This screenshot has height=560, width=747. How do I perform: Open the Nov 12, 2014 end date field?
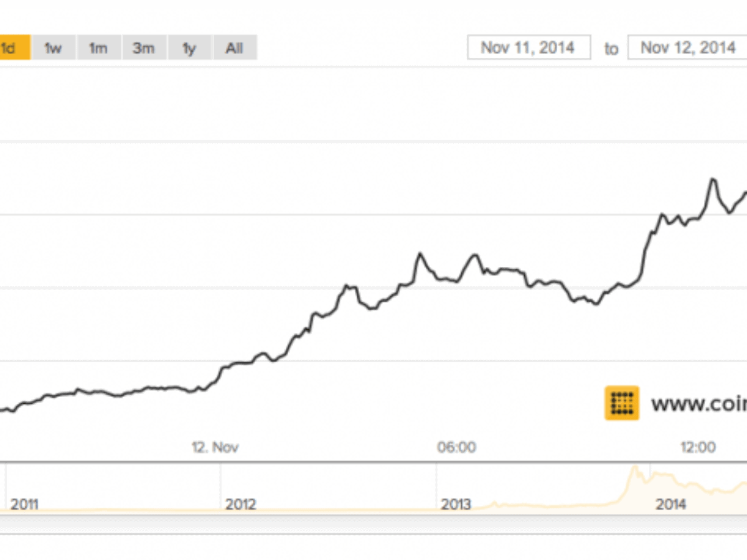tap(688, 47)
